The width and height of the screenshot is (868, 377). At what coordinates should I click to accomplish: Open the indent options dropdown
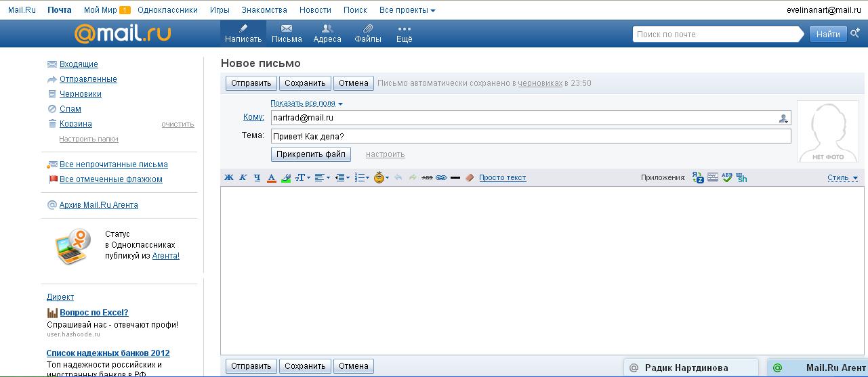pyautogui.click(x=342, y=177)
